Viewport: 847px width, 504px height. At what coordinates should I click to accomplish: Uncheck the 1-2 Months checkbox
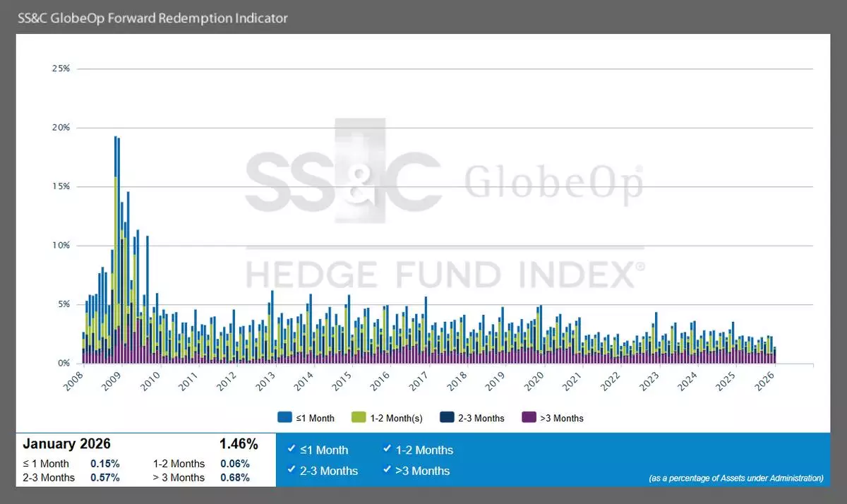tap(387, 450)
